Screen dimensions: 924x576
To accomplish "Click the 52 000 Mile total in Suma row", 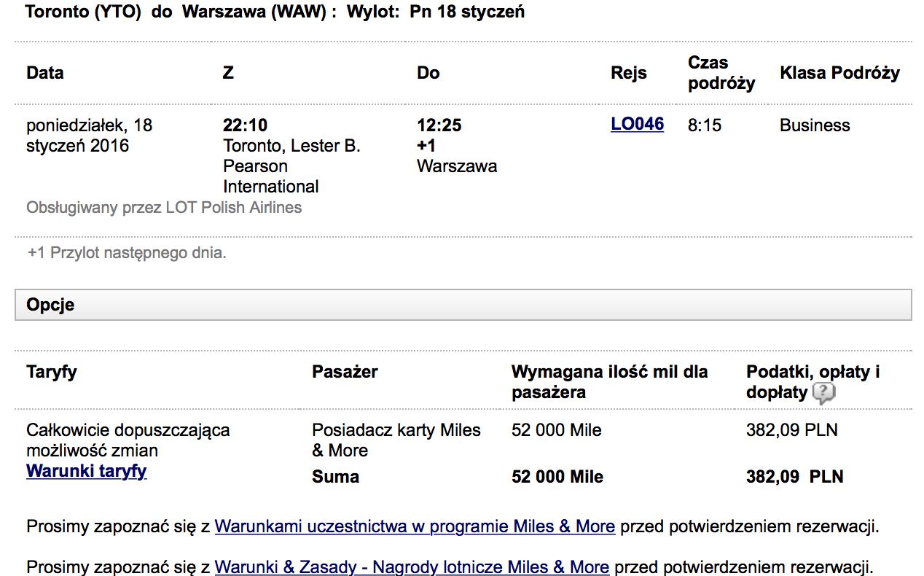I will point(557,477).
